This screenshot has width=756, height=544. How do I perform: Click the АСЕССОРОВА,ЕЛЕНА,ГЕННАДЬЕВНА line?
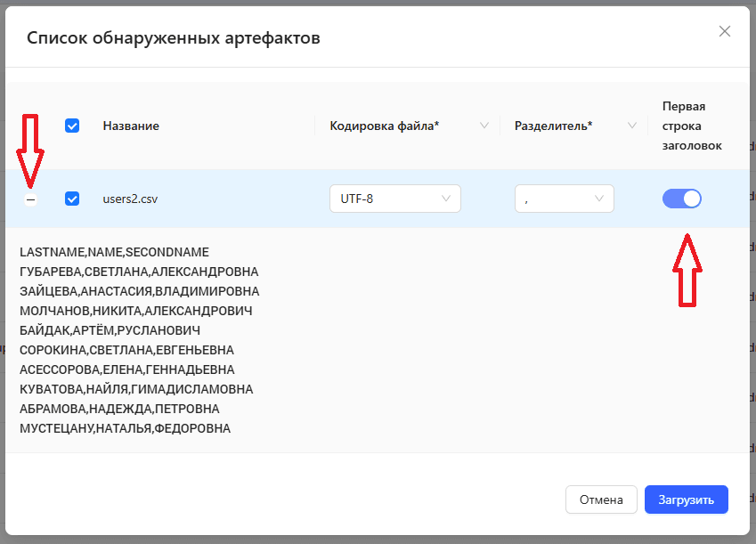(x=126, y=369)
